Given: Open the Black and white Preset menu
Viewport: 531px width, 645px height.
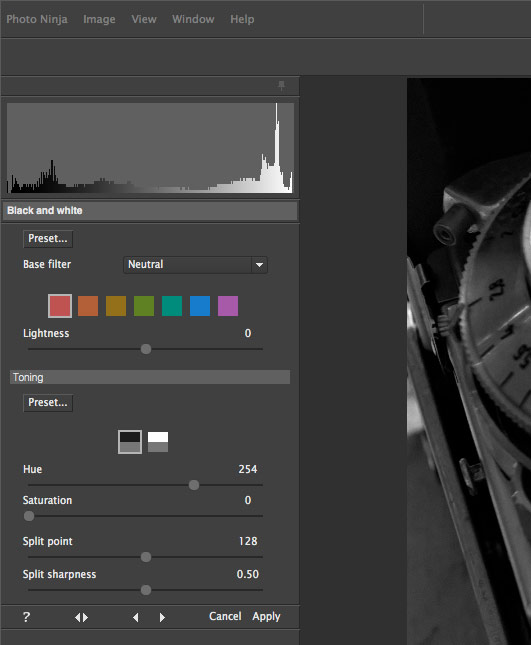Looking at the screenshot, I should pos(48,239).
